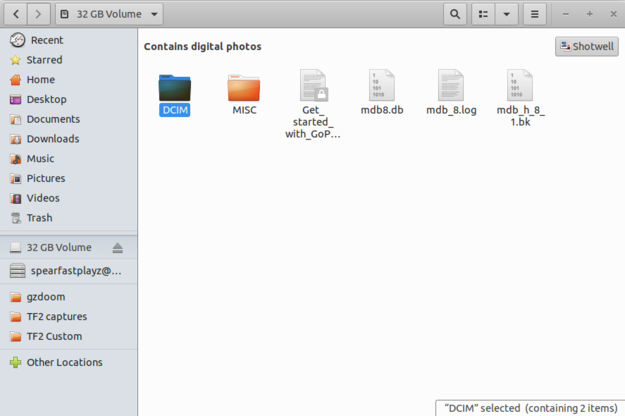Open the gzdoom bookmark folder

[x=46, y=297]
